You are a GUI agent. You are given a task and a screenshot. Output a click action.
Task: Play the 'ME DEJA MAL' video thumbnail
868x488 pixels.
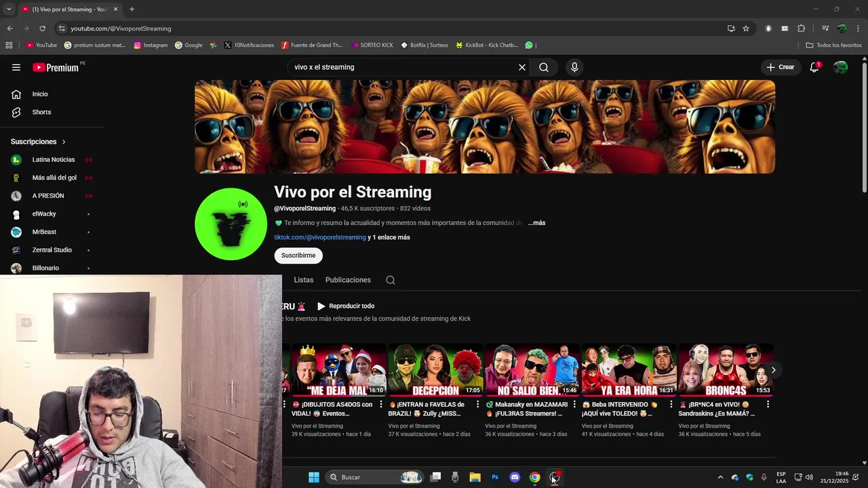click(338, 370)
